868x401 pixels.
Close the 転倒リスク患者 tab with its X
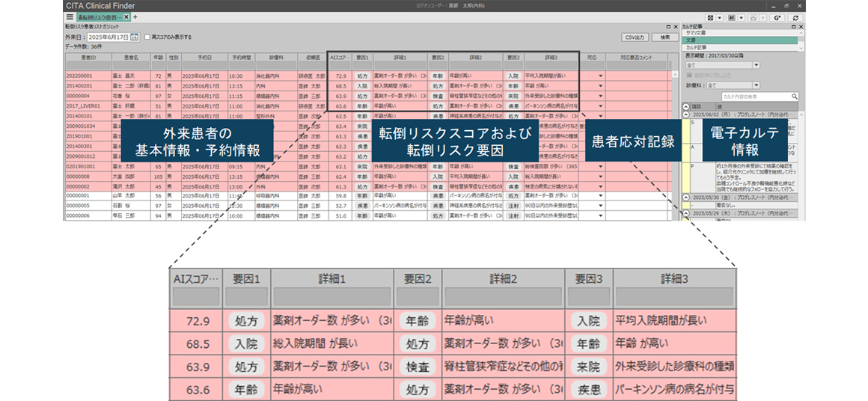(x=126, y=16)
